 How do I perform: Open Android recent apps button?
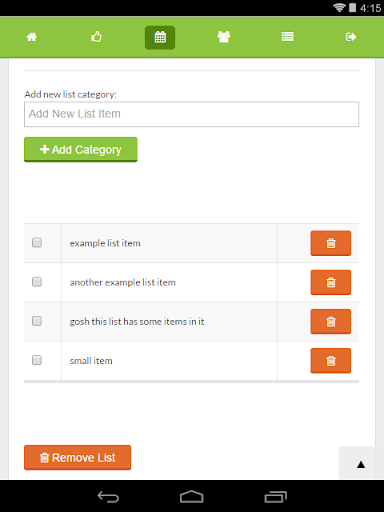point(276,497)
